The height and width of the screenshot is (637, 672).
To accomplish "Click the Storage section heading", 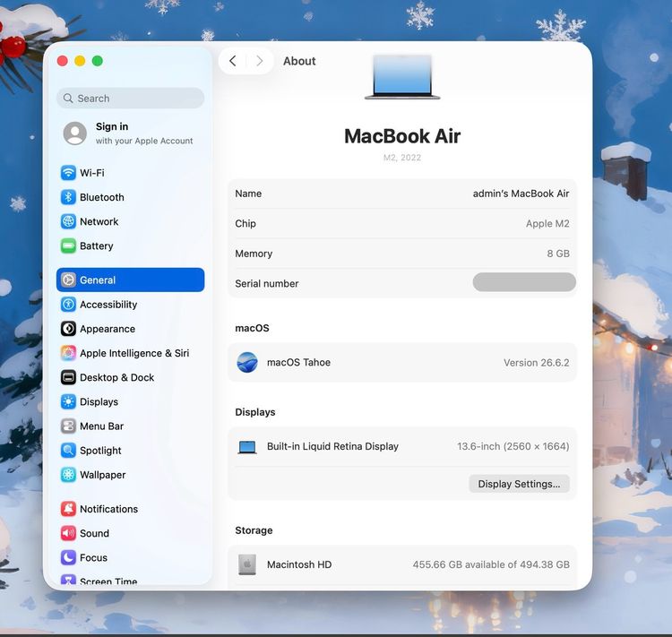I will click(x=254, y=530).
